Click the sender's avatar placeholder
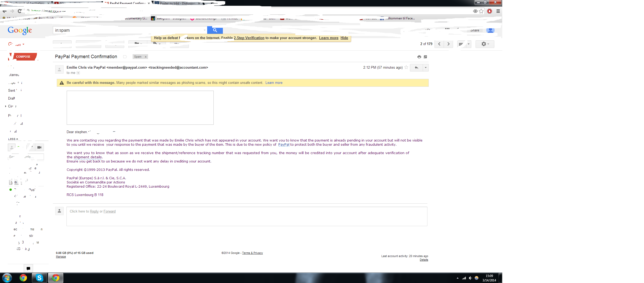This screenshot has height=283, width=644. (x=59, y=69)
